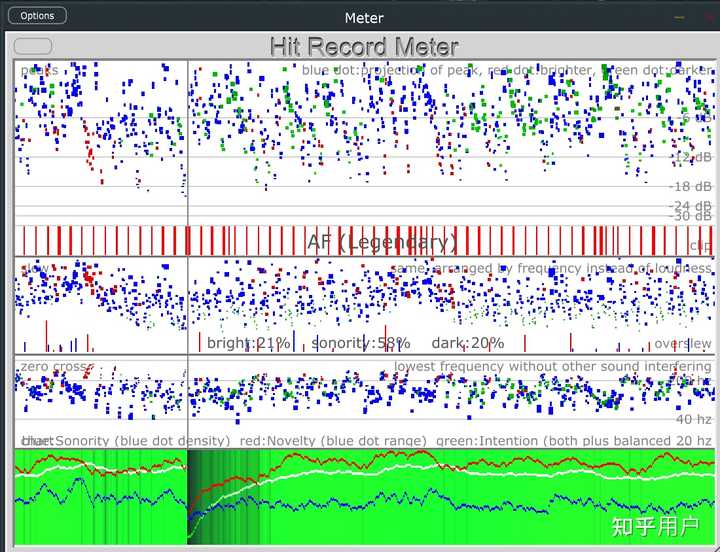The height and width of the screenshot is (552, 720).
Task: Click the sonority:58% readout
Action: tap(360, 343)
